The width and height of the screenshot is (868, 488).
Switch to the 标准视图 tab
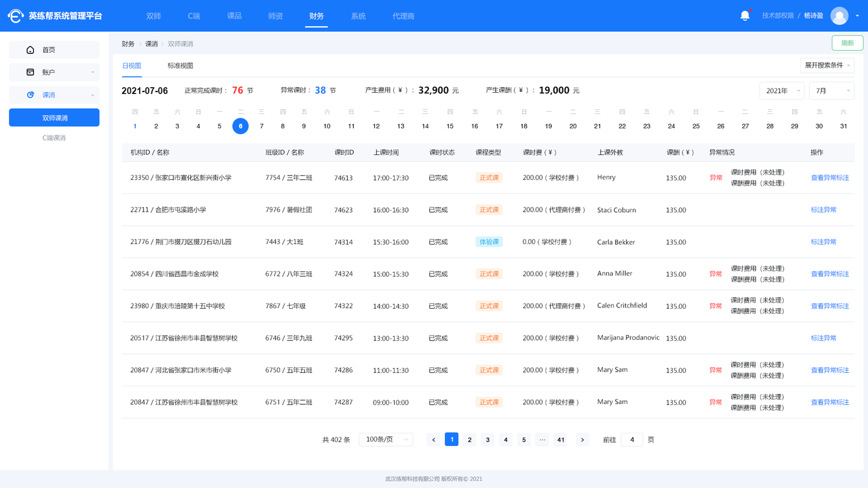click(x=180, y=65)
